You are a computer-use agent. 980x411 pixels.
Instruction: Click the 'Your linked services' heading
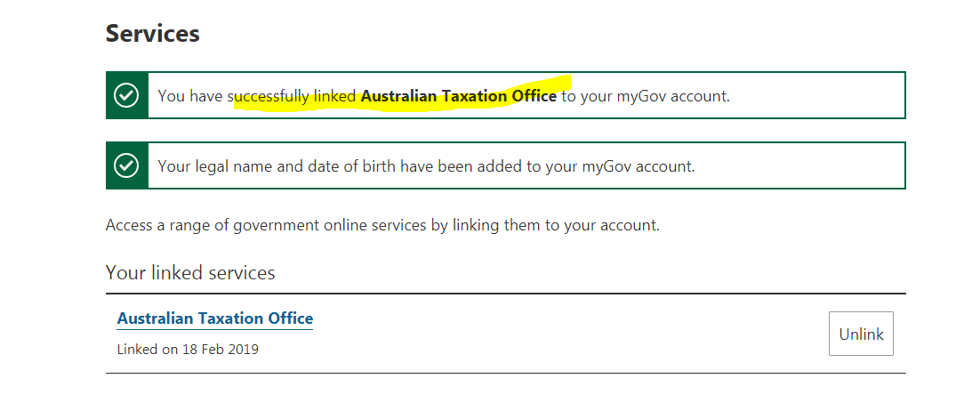pos(190,273)
